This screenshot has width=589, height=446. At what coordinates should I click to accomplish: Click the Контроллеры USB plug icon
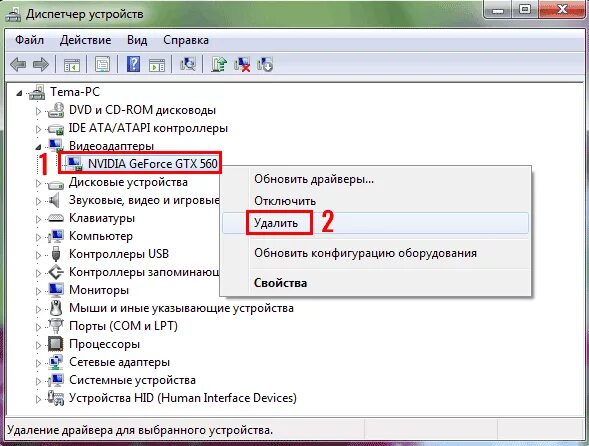[x=56, y=254]
